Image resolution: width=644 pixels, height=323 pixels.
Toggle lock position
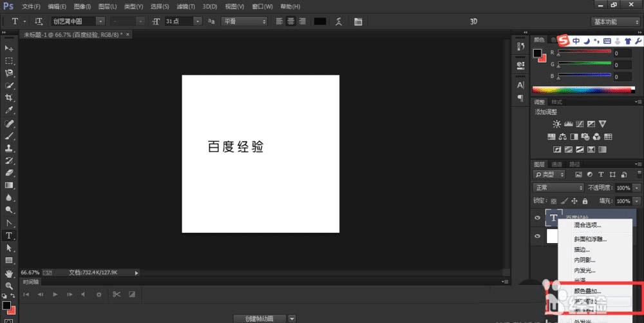[x=574, y=201]
